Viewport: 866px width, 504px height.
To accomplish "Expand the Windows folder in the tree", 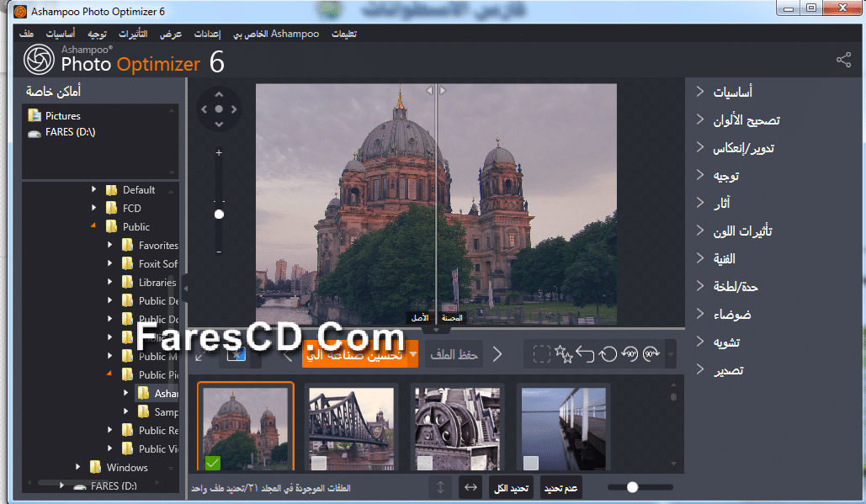I will pyautogui.click(x=77, y=467).
